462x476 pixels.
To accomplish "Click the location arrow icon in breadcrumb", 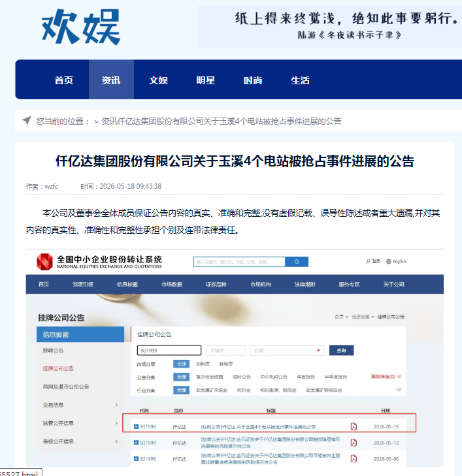I will point(27,121).
